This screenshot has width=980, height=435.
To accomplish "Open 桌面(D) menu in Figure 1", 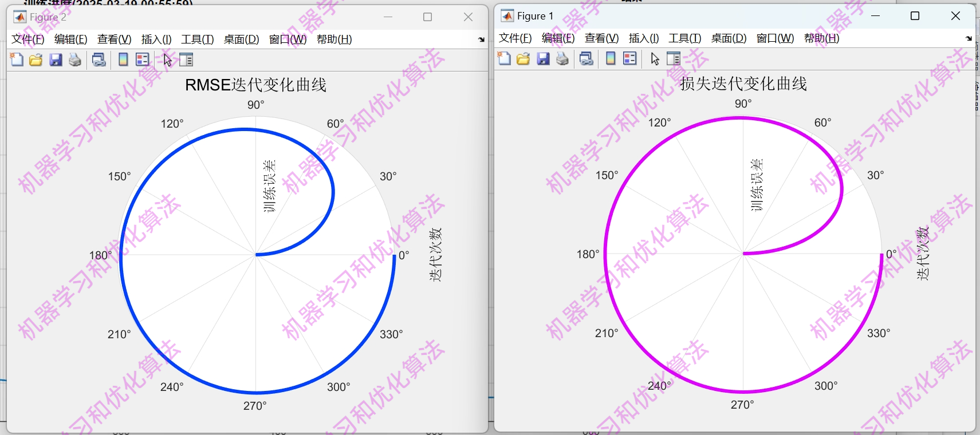I will click(729, 38).
